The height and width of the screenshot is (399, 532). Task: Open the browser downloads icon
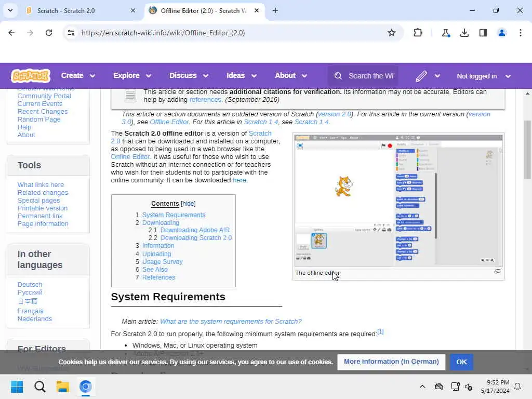(464, 33)
